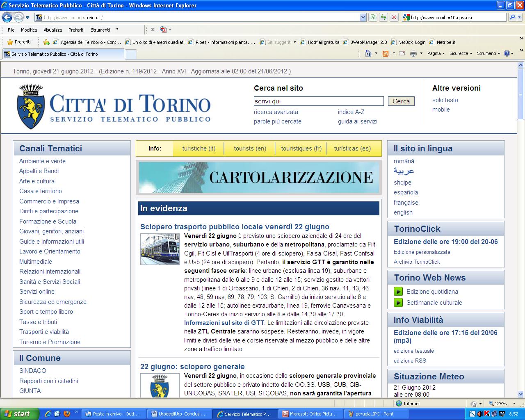Click the Cerca search button
This screenshot has height=420, width=525.
401,101
